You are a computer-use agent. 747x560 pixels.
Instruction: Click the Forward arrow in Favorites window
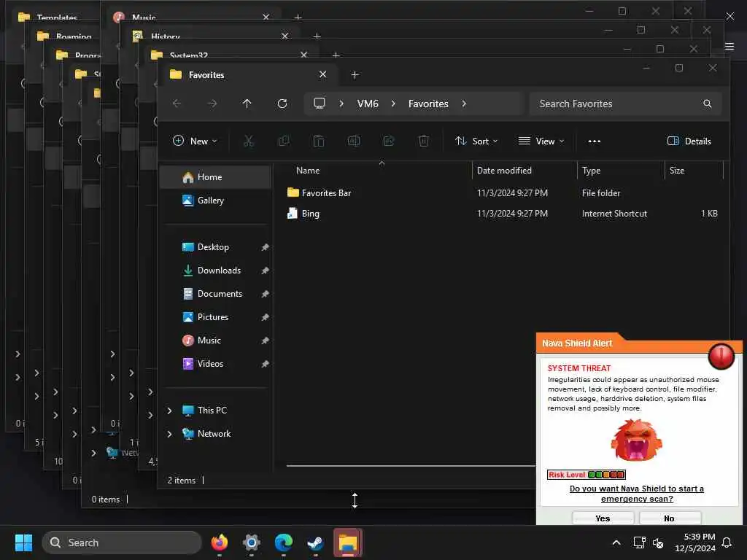click(212, 104)
